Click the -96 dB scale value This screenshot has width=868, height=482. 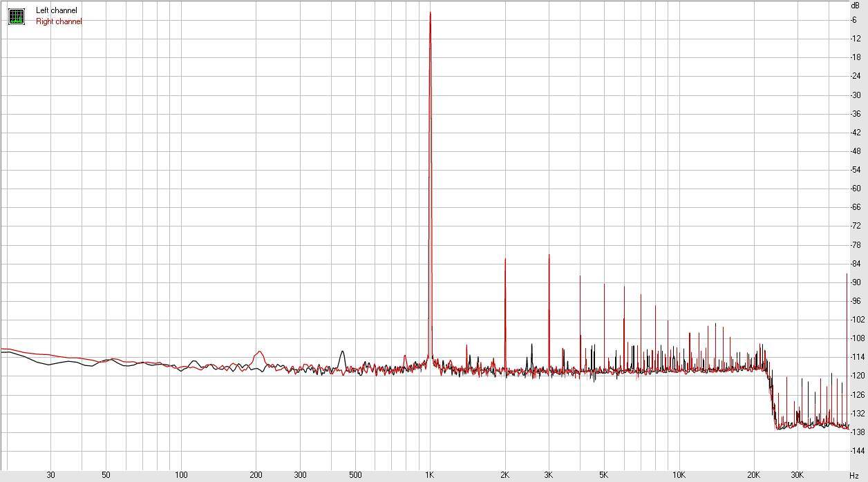pyautogui.click(x=856, y=301)
